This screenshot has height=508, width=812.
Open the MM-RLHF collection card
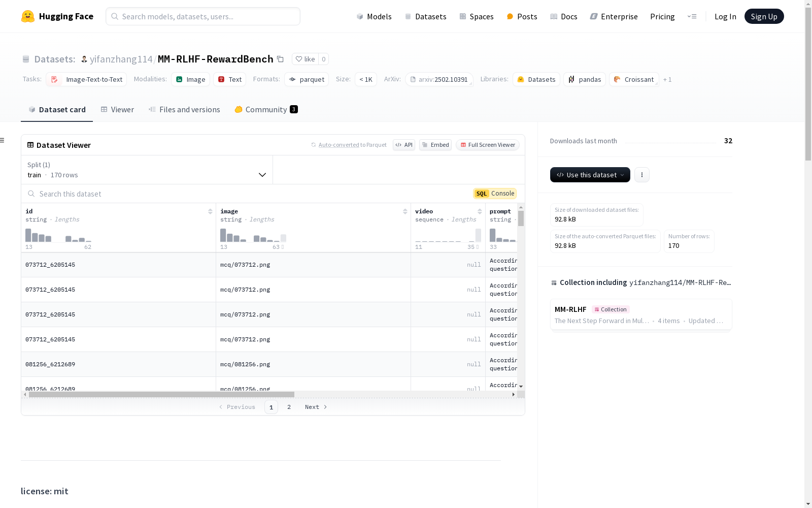(641, 314)
